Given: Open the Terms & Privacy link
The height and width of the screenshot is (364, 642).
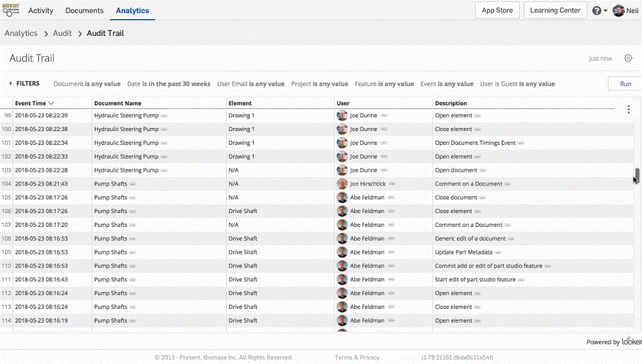Looking at the screenshot, I should (357, 357).
